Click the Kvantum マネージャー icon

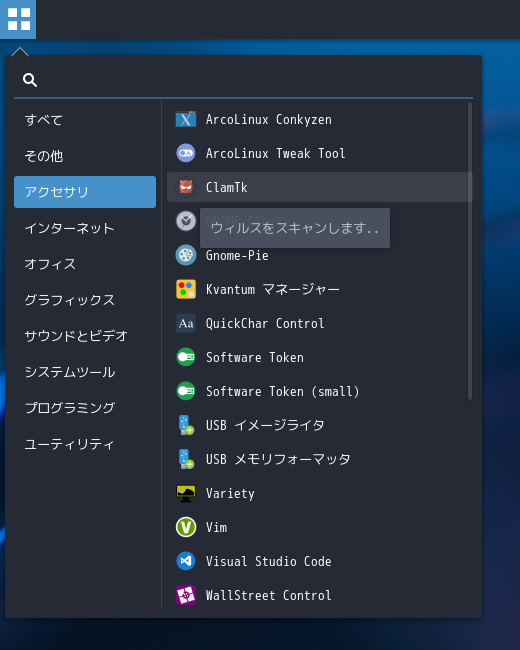coord(186,289)
